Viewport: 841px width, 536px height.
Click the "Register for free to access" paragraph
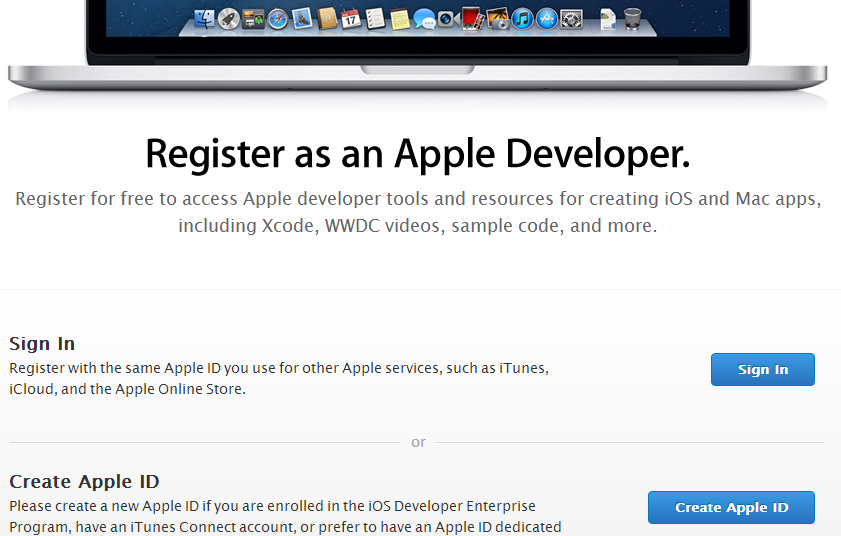418,212
